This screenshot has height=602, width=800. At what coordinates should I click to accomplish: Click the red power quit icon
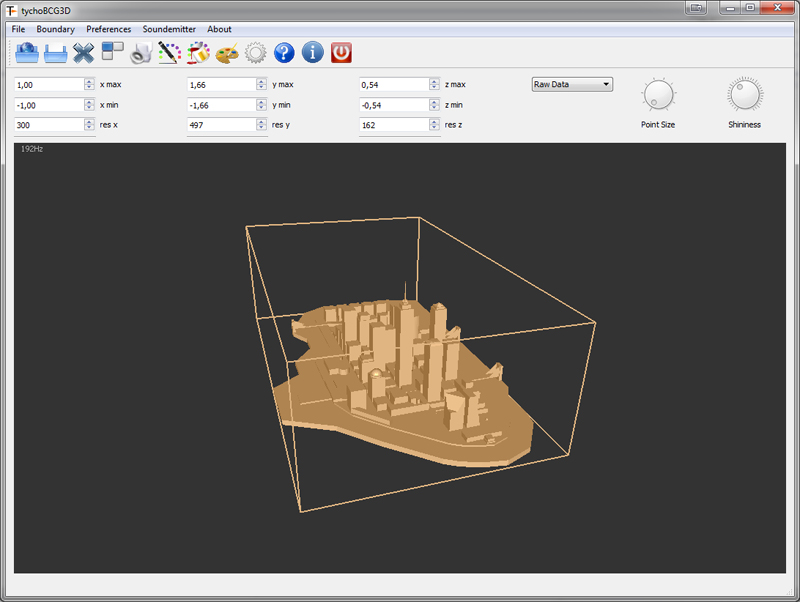point(342,53)
